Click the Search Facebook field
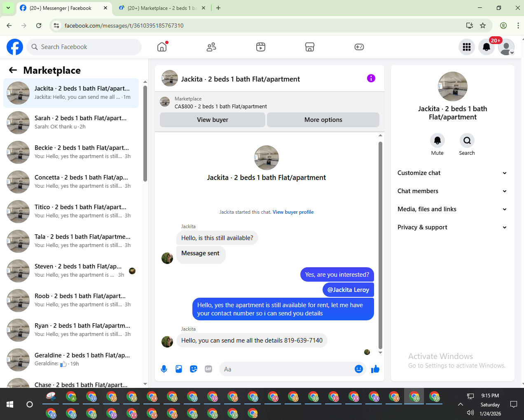This screenshot has height=420, width=524. [84, 47]
